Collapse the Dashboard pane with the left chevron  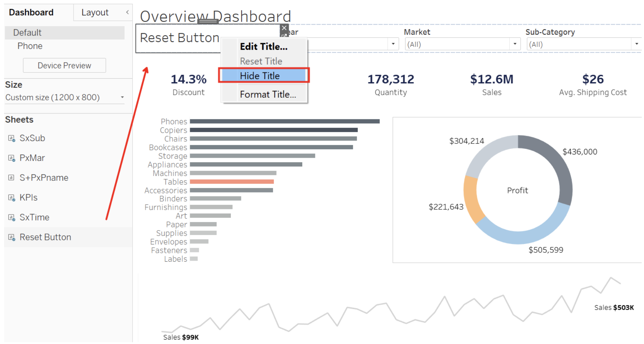[x=127, y=12]
